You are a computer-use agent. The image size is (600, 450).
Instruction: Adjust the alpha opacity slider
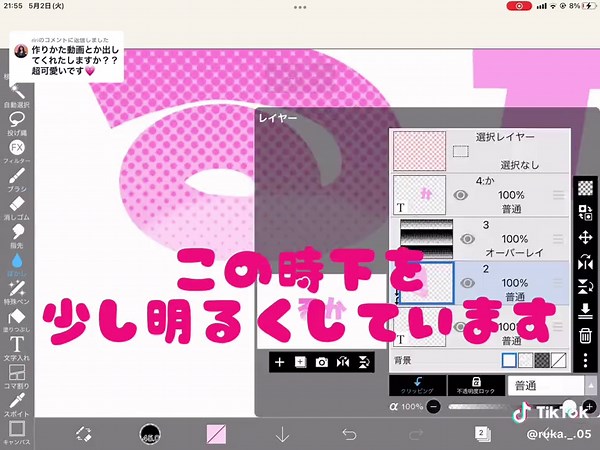pos(513,406)
